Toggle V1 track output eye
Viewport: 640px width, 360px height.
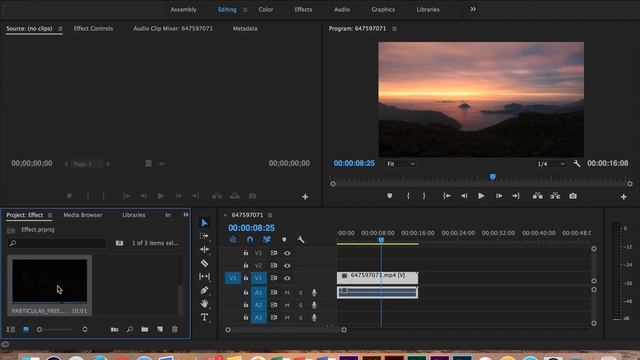coord(287,278)
